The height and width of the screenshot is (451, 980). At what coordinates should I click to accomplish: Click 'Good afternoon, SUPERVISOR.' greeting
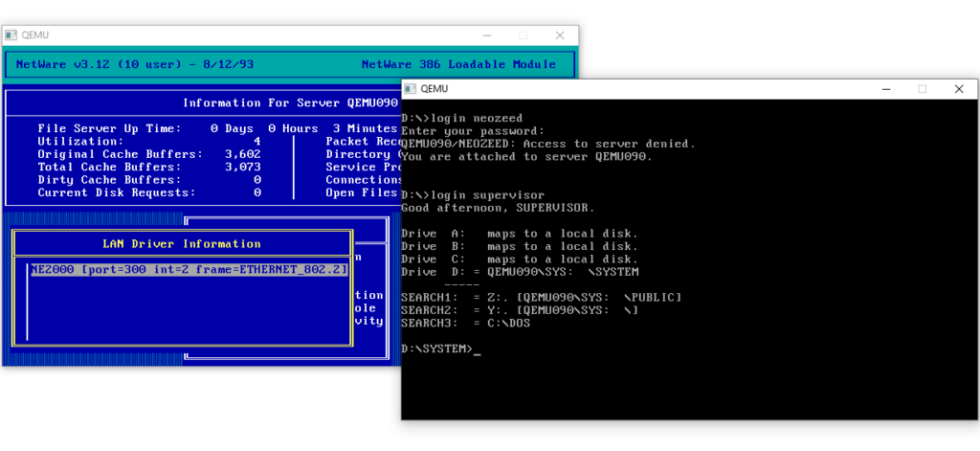pos(498,208)
